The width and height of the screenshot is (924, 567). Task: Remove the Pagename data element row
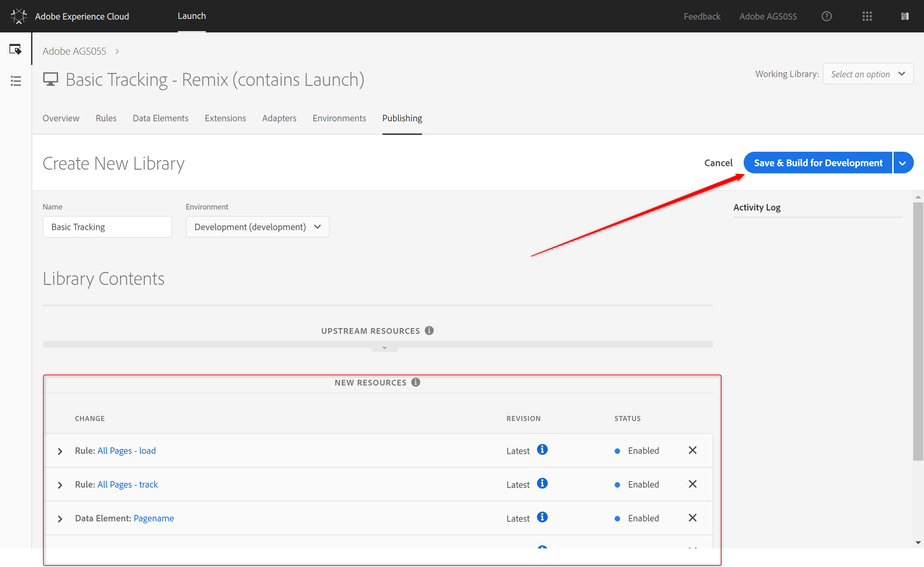point(693,518)
